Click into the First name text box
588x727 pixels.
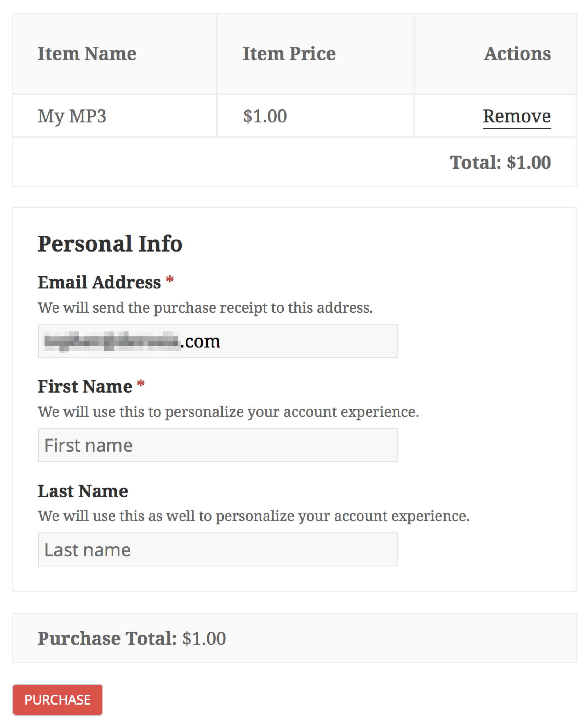217,445
